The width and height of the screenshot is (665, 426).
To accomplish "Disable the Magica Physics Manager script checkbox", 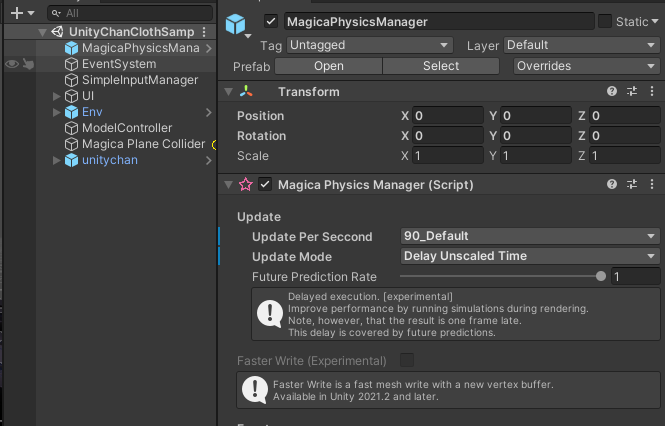I will tap(265, 184).
